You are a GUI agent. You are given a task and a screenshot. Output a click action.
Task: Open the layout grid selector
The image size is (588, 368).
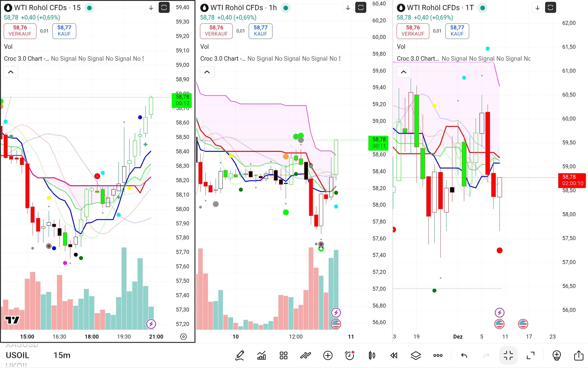coord(284,355)
